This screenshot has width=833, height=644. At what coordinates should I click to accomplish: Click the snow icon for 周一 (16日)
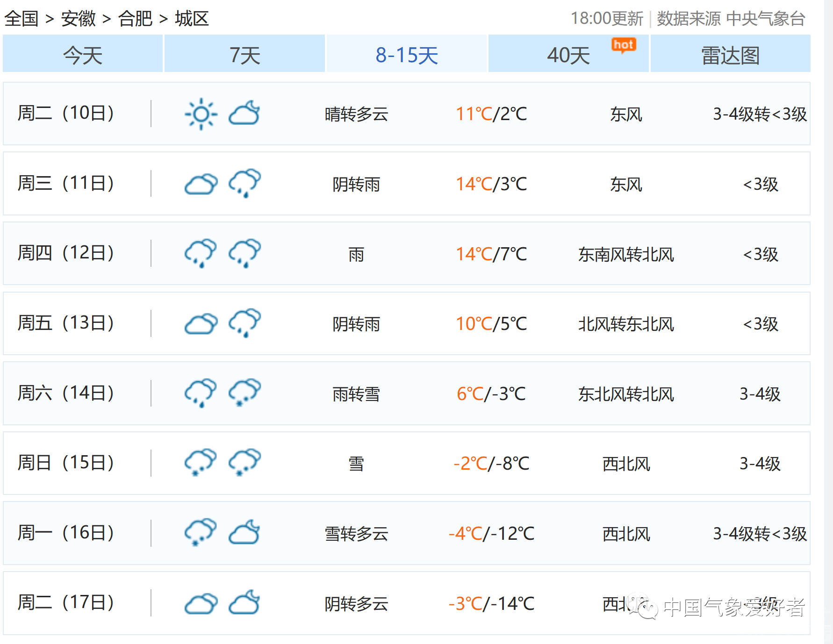click(201, 533)
